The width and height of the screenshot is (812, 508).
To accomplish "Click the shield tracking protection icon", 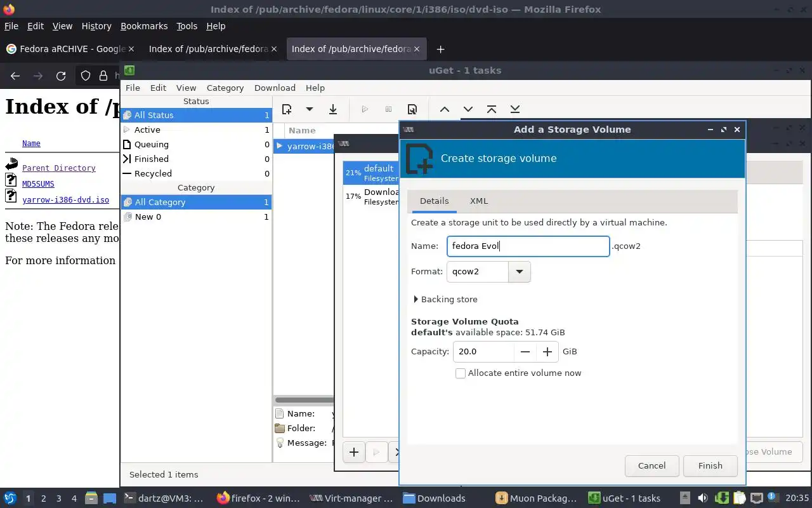I will coord(86,76).
